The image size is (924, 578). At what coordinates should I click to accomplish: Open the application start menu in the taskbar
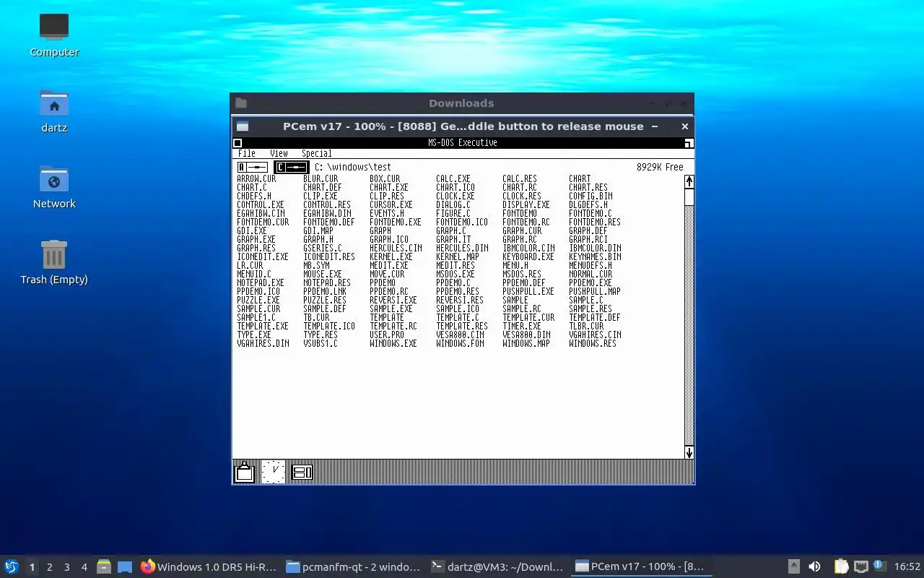(12, 566)
